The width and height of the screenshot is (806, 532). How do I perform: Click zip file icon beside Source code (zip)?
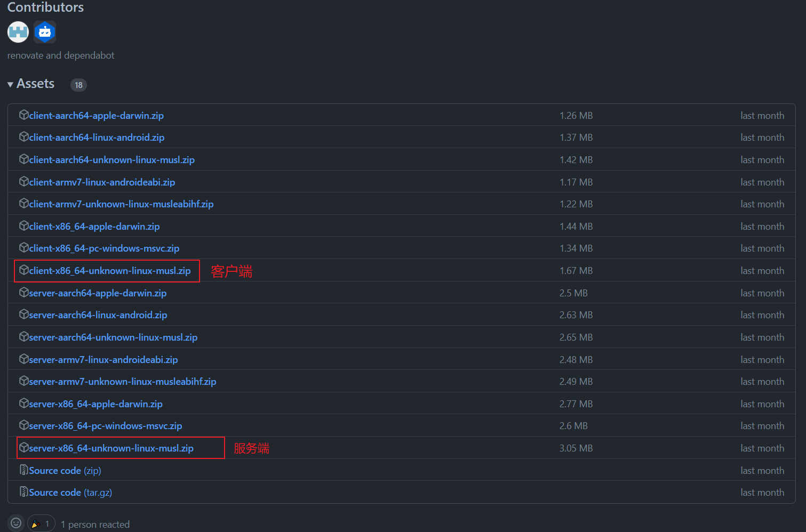pos(23,470)
